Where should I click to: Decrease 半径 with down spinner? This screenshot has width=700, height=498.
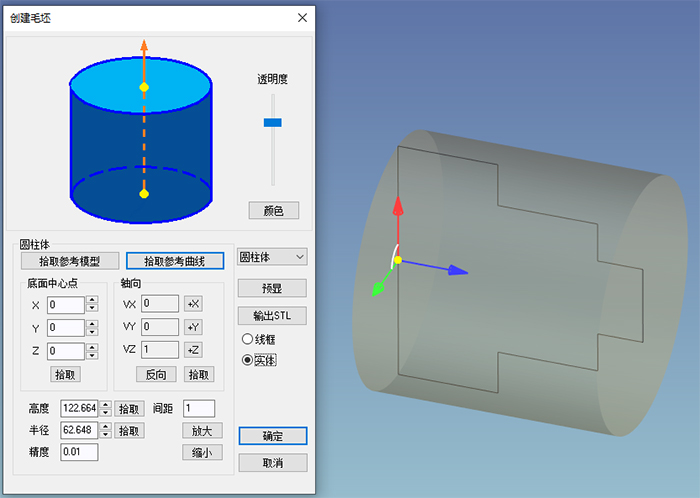105,435
